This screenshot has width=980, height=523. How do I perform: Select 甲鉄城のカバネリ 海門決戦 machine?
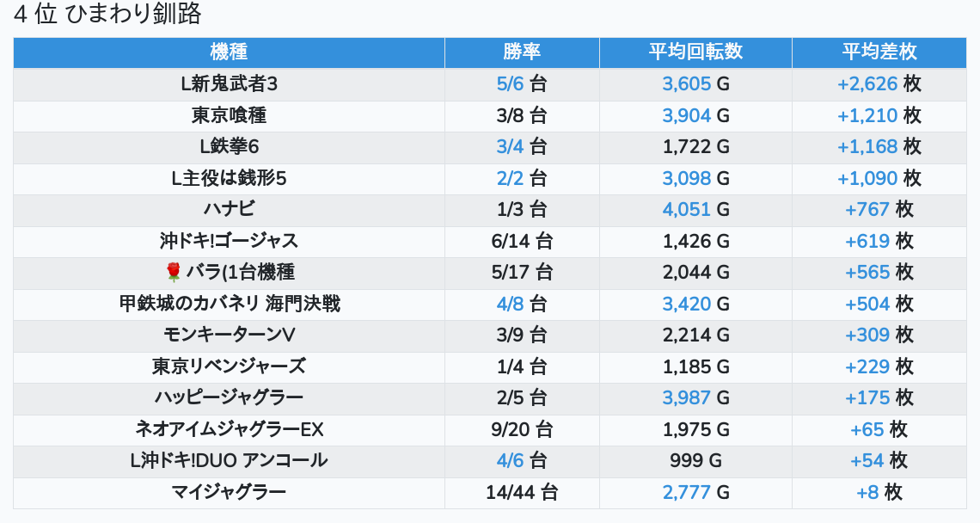pyautogui.click(x=229, y=304)
